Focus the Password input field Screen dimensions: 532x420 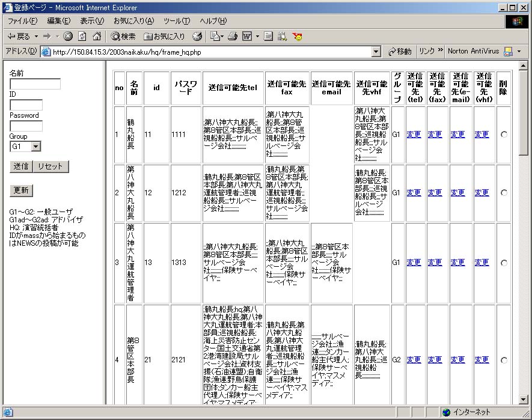(26, 126)
